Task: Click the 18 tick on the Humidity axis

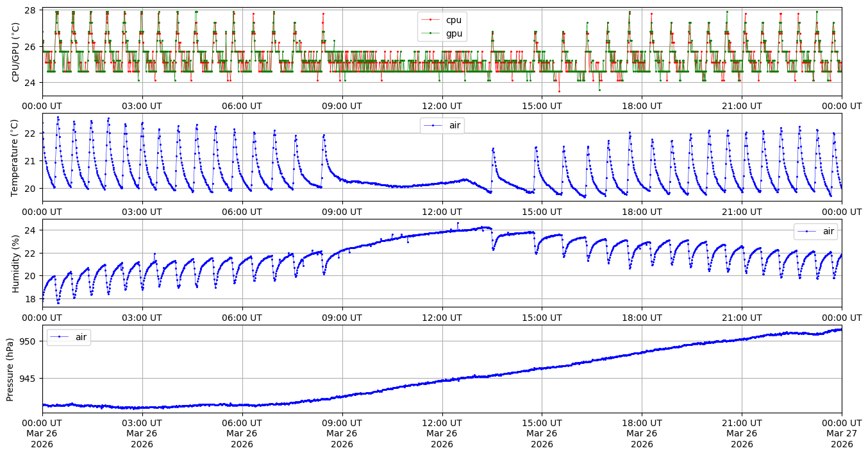Action: point(31,299)
